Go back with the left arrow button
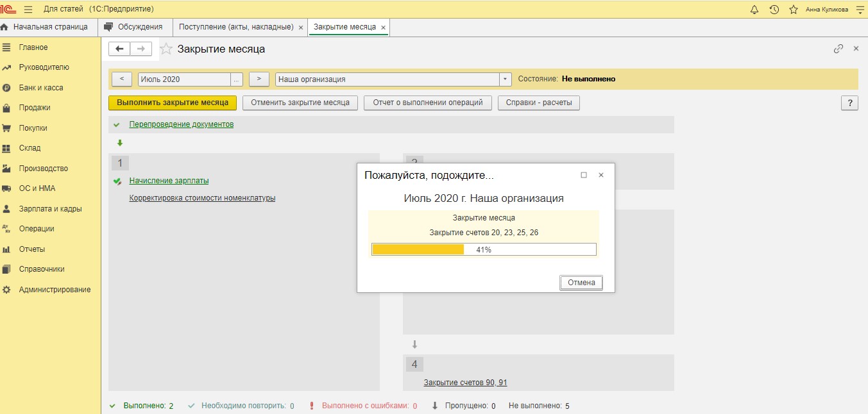 click(x=119, y=49)
